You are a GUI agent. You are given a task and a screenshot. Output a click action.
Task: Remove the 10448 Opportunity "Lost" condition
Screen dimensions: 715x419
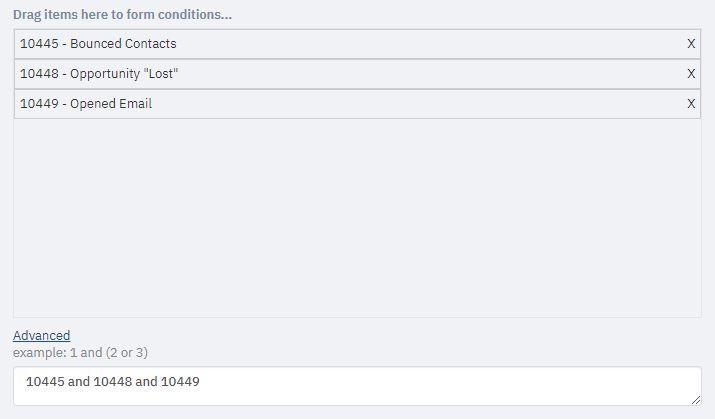pyautogui.click(x=691, y=74)
